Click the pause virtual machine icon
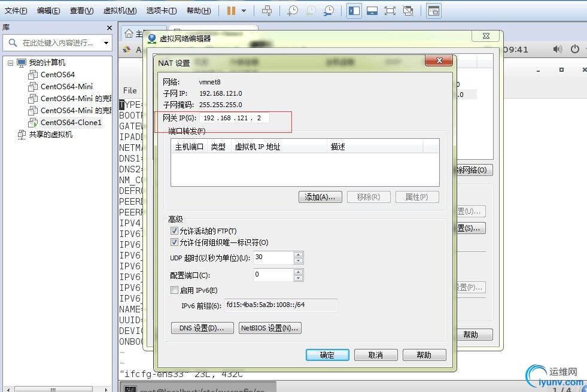The width and height of the screenshot is (587, 392). click(x=232, y=11)
